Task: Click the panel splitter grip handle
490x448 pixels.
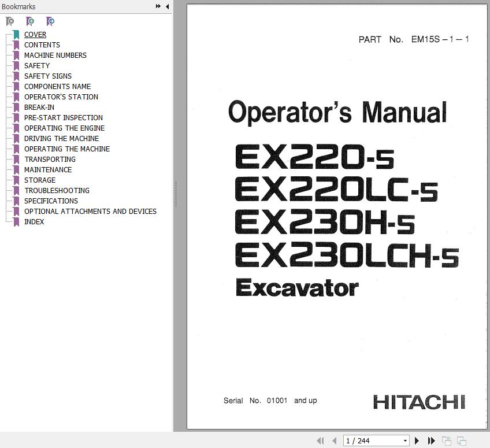Action: coord(176,194)
